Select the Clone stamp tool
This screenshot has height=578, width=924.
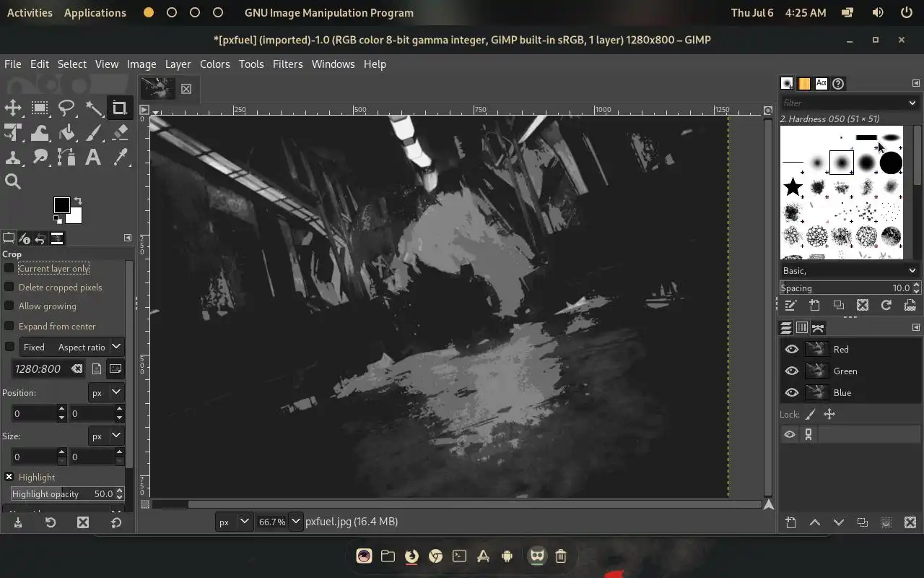click(x=13, y=157)
